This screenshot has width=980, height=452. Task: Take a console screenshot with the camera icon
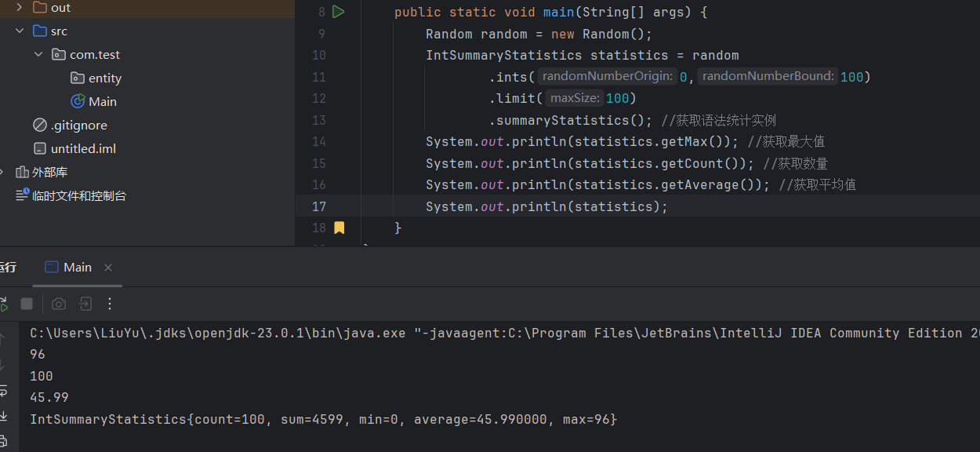(x=58, y=304)
